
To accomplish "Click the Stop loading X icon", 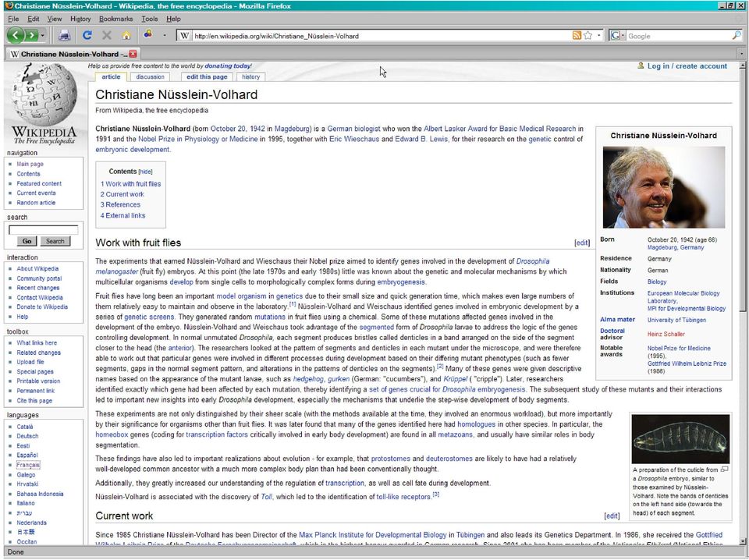I will pos(107,35).
